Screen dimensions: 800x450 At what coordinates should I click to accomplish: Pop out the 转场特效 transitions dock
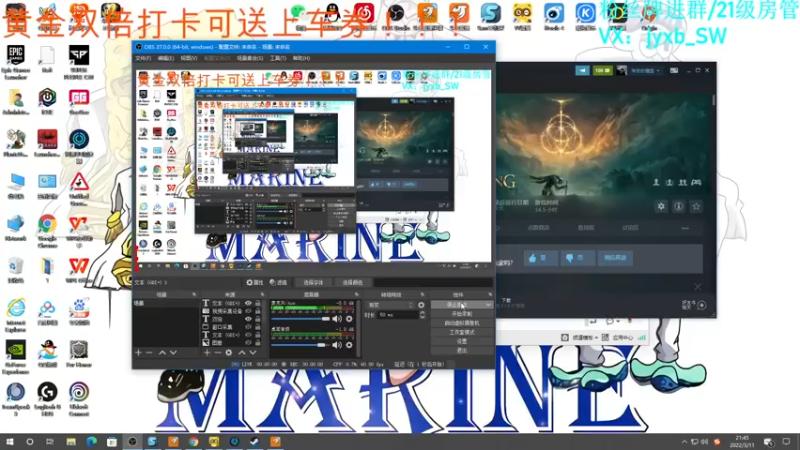(422, 294)
